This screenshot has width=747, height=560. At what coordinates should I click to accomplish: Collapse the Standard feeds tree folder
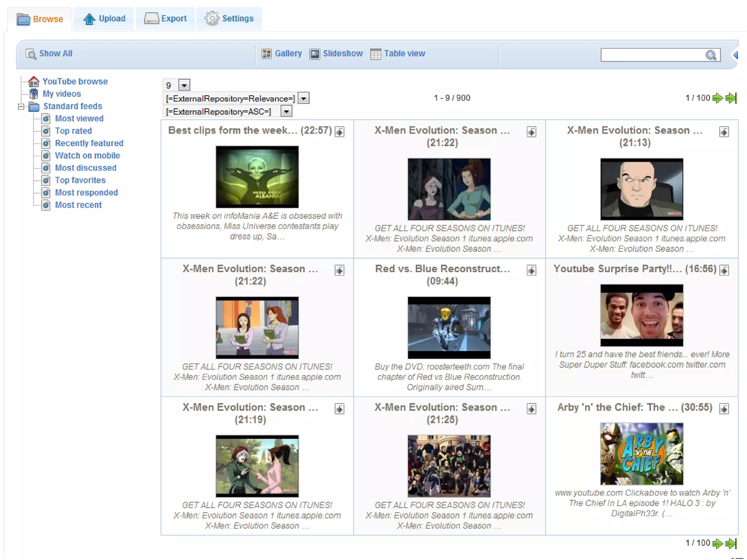tap(21, 107)
